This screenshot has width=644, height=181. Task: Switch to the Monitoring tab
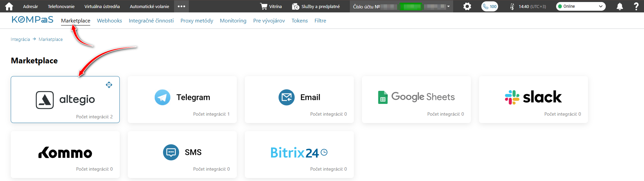pos(233,20)
